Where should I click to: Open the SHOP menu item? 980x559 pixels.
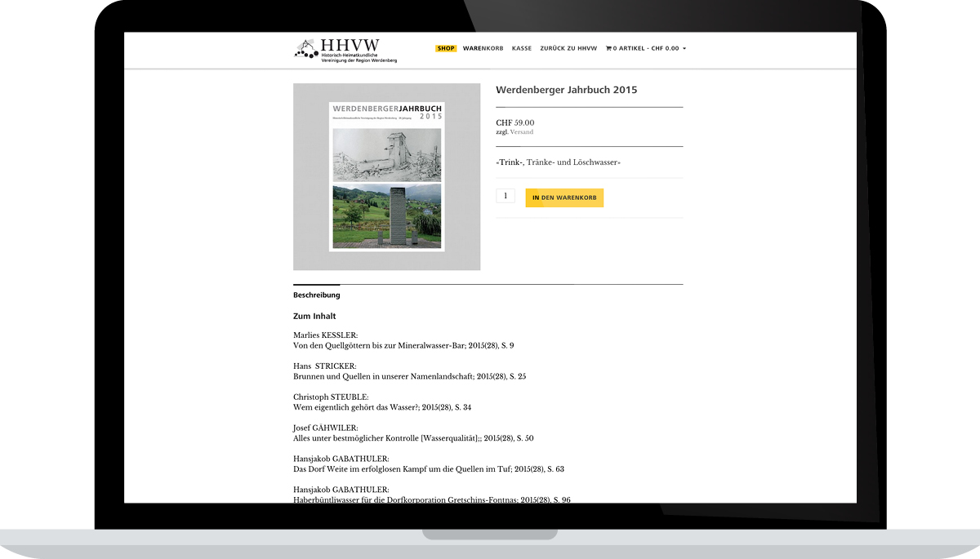point(446,48)
